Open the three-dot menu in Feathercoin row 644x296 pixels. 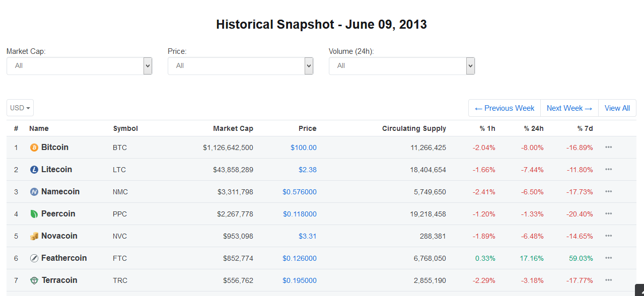tap(608, 258)
